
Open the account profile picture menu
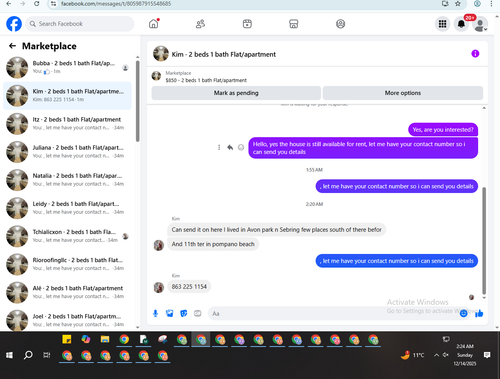click(480, 24)
